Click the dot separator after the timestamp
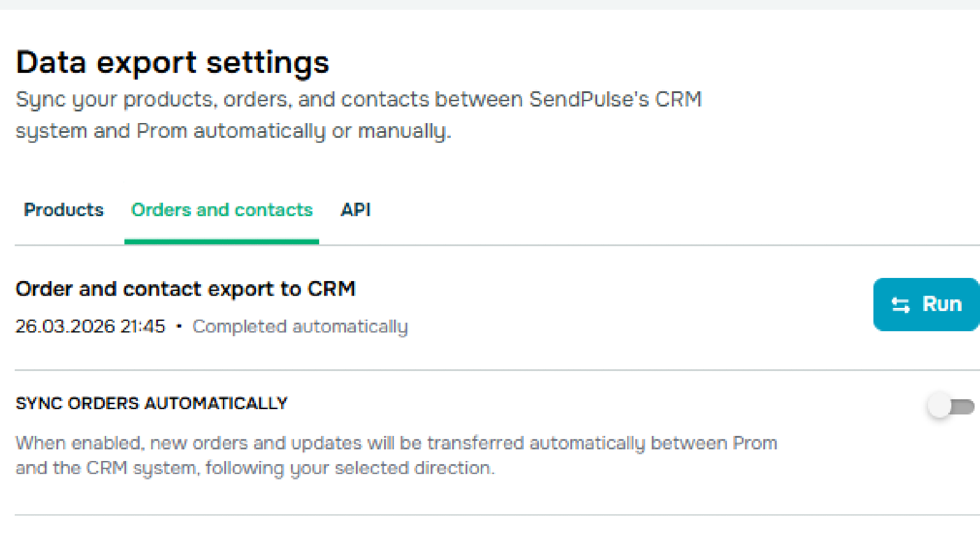 [179, 326]
